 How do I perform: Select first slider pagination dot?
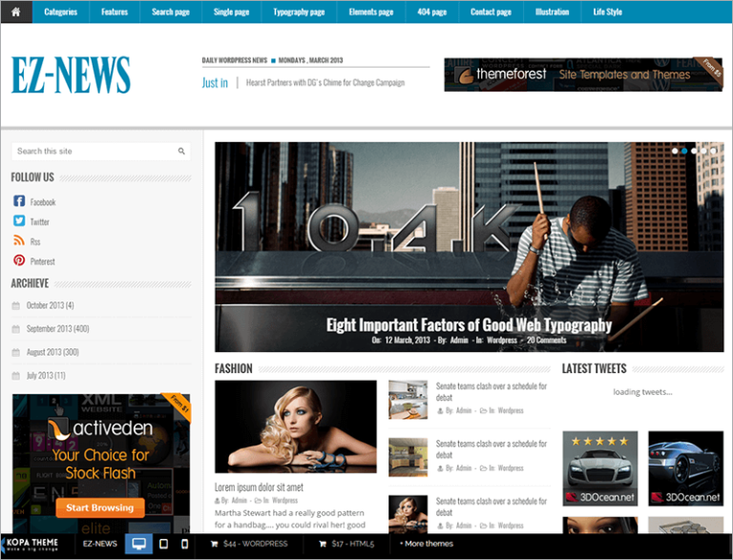pos(675,151)
